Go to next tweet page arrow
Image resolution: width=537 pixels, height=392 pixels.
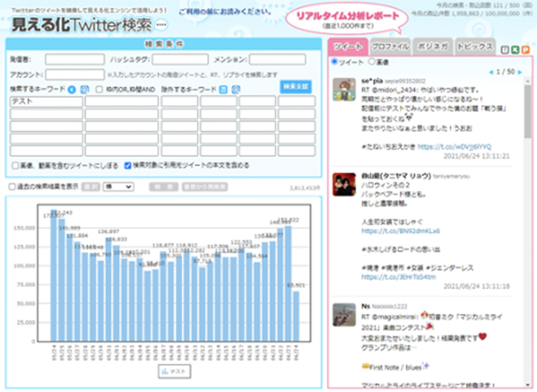tap(520, 72)
